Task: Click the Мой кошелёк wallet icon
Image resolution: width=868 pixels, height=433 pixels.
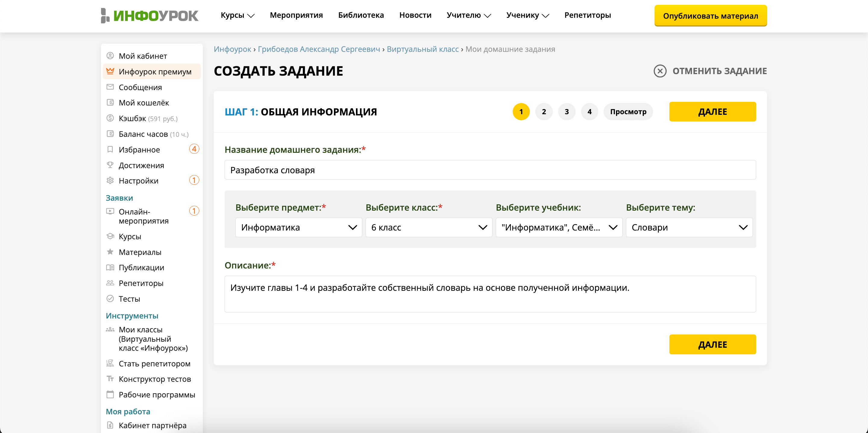Action: coord(110,102)
